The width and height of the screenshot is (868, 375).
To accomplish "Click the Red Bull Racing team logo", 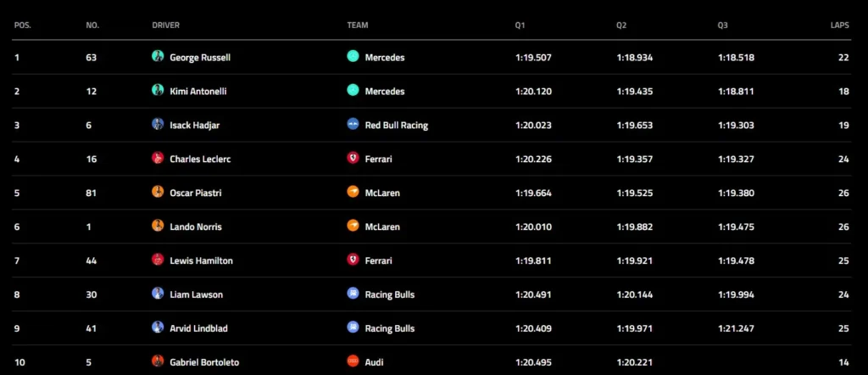I will tap(353, 125).
